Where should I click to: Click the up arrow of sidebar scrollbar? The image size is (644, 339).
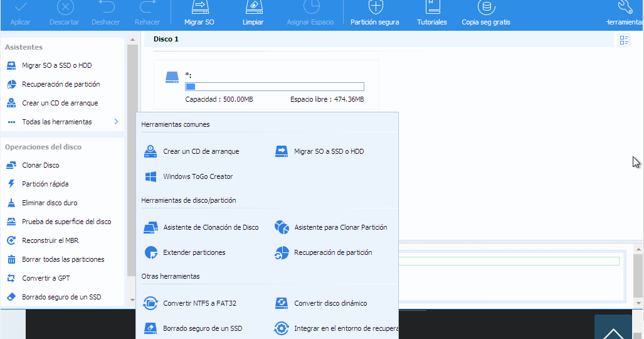click(132, 40)
